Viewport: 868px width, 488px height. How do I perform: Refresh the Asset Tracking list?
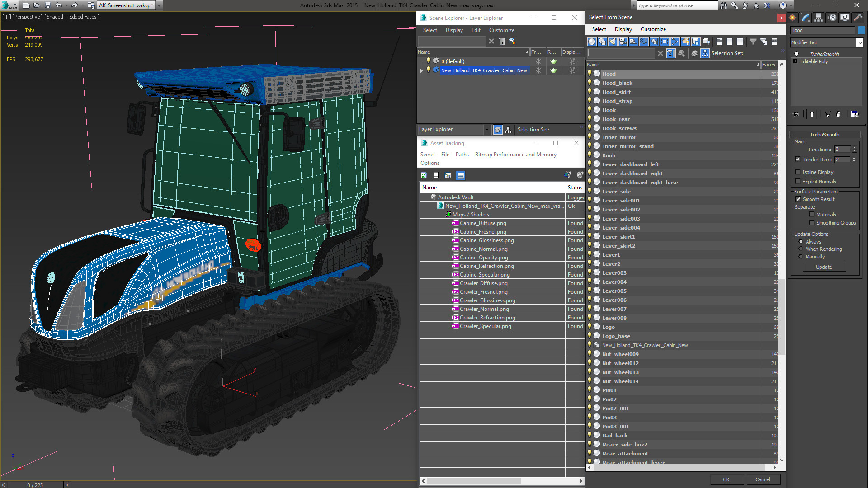[424, 175]
